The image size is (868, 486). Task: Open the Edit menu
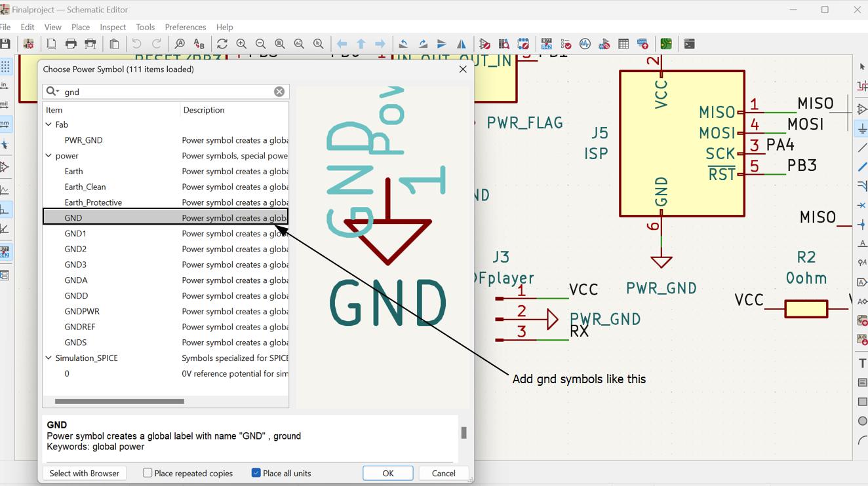[x=28, y=27]
